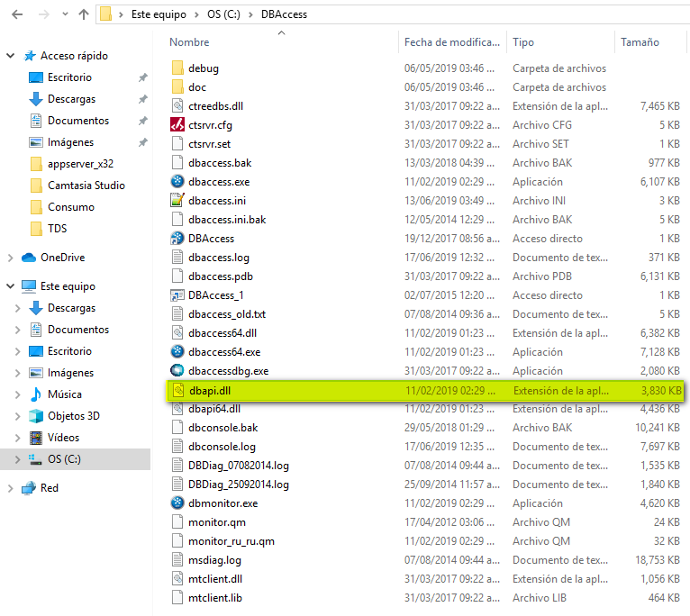Select file msdiag.log
Image resolution: width=690 pixels, height=616 pixels.
coord(214,560)
